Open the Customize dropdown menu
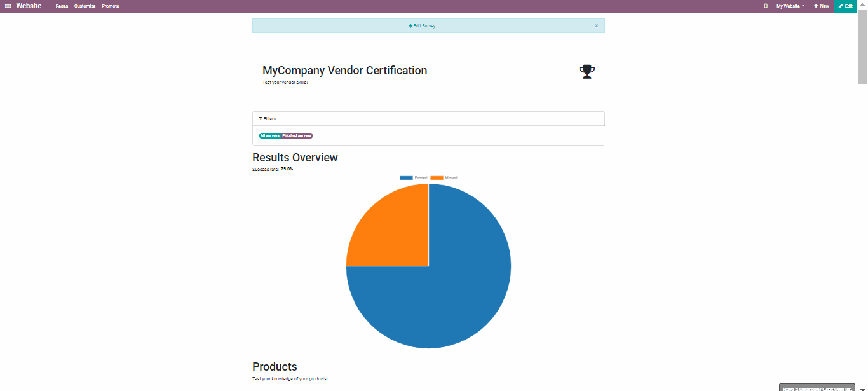This screenshot has width=868, height=391. [x=85, y=6]
